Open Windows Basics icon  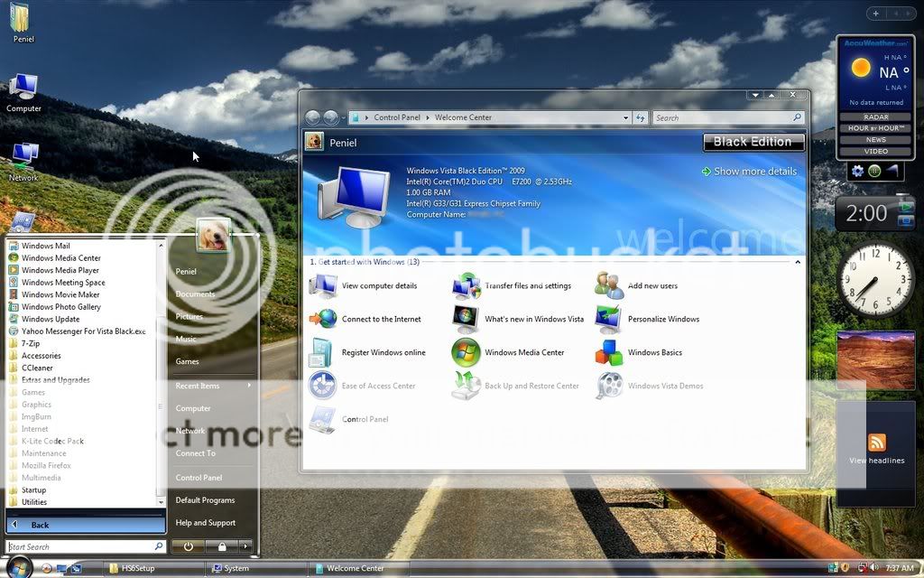pos(609,353)
